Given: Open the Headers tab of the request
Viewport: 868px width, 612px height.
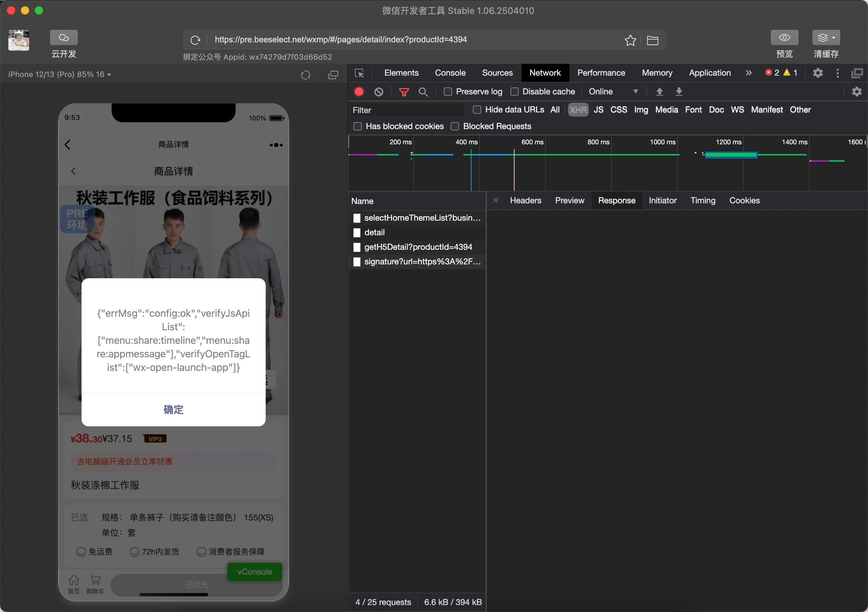Looking at the screenshot, I should tap(525, 201).
